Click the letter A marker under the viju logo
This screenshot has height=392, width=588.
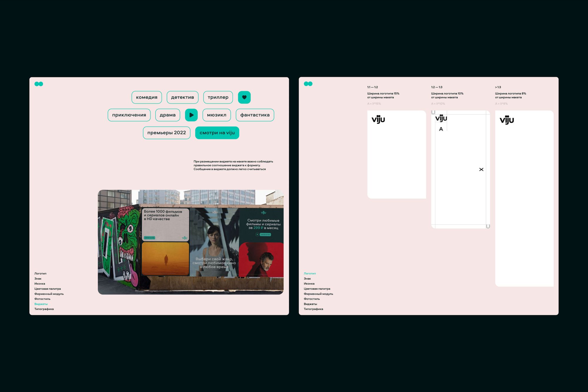coord(441,129)
